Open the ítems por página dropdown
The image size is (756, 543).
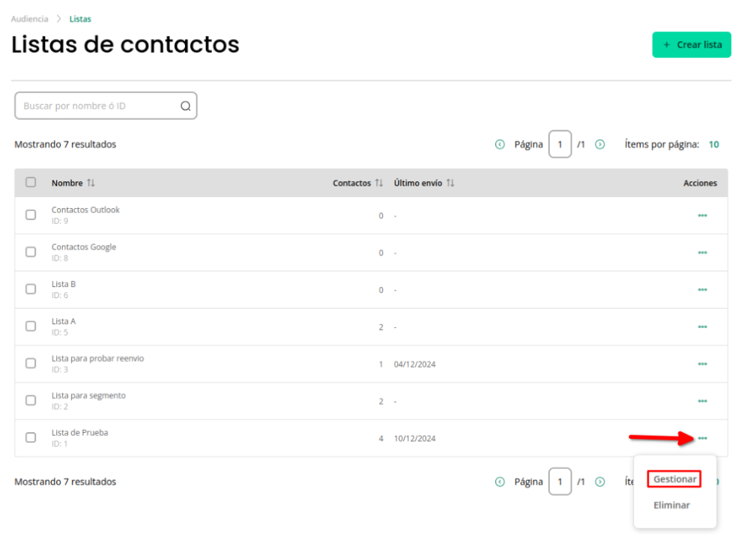point(713,144)
